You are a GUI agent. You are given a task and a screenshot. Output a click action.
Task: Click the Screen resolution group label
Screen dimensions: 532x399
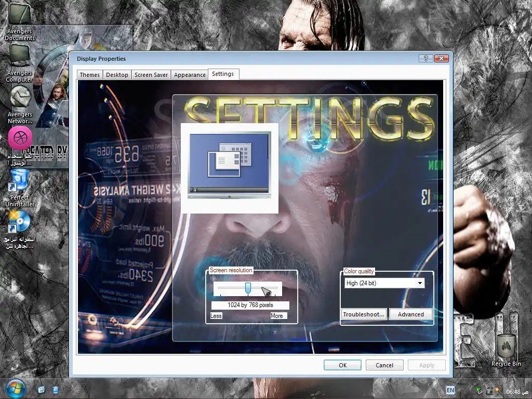[231, 270]
